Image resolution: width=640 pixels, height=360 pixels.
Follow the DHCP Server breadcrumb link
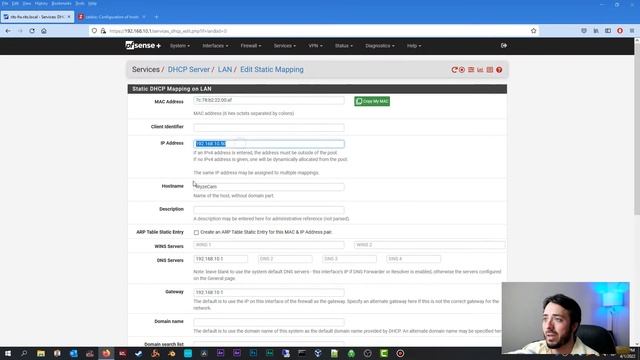point(189,69)
